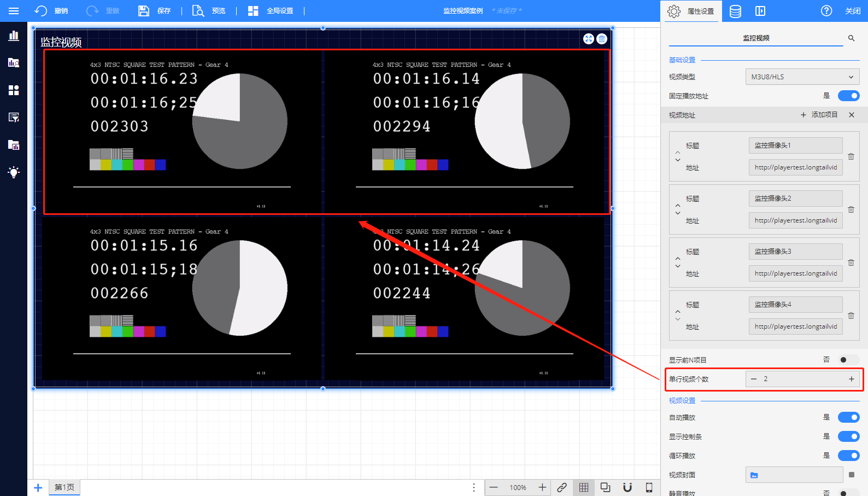
Task: Delete 监控摄像头1 entry with trash icon
Action: tap(851, 156)
